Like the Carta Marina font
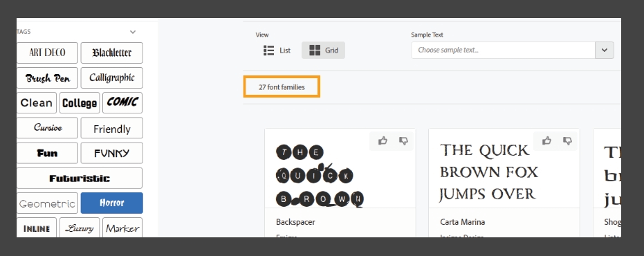Viewport: 644px width, 256px height. point(546,141)
